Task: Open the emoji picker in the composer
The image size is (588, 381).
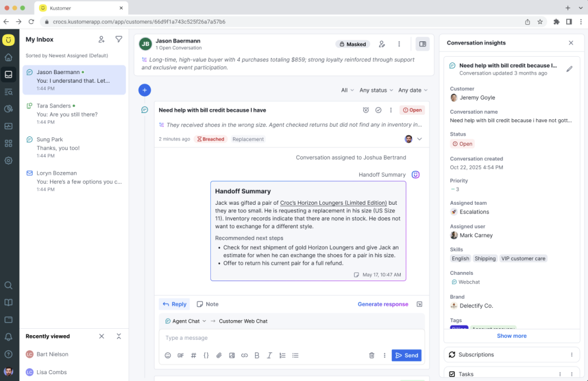Action: coord(168,355)
